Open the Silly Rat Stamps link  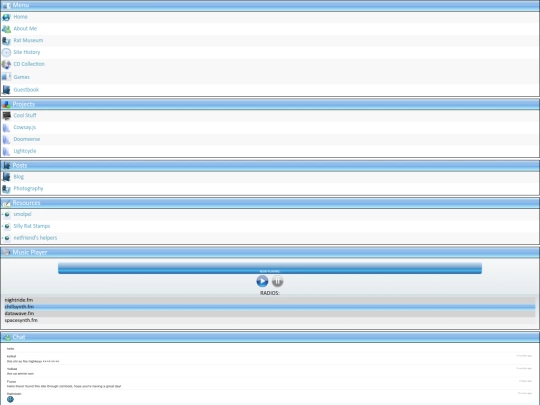click(32, 226)
